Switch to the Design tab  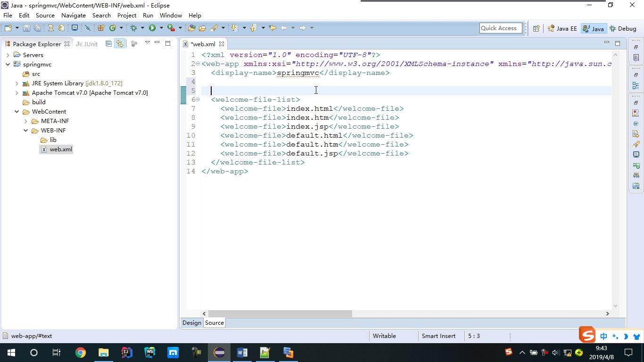click(x=191, y=323)
